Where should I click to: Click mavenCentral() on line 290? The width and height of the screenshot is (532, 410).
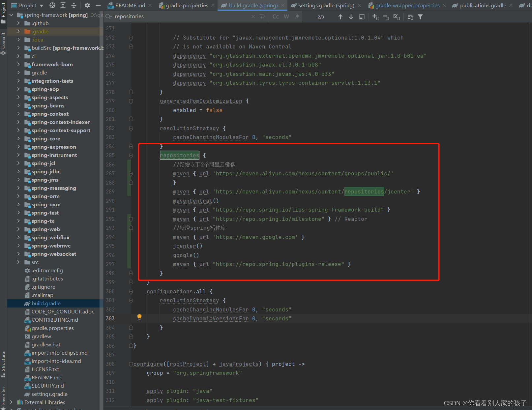pos(196,201)
